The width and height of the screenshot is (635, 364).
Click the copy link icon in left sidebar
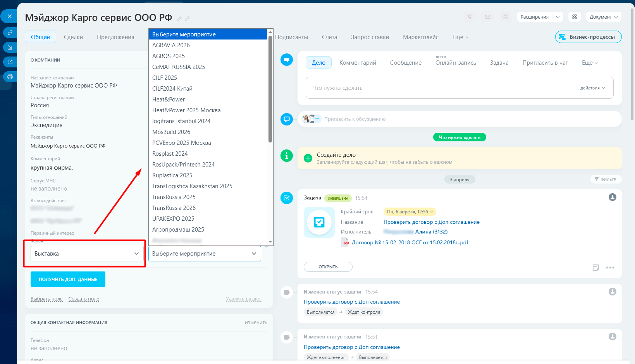point(10,33)
